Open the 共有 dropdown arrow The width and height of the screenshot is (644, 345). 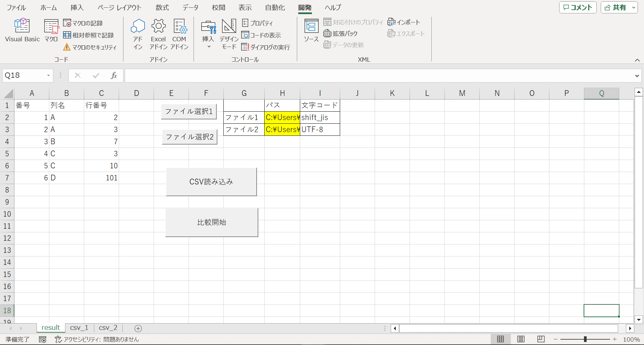click(x=633, y=7)
